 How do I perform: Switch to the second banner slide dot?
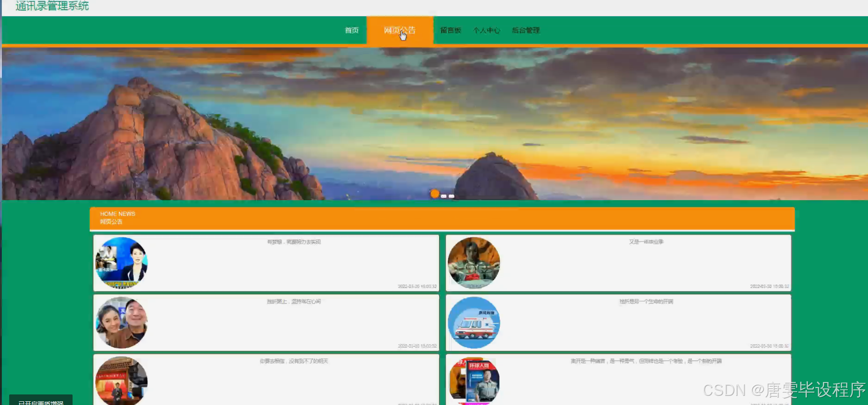444,196
